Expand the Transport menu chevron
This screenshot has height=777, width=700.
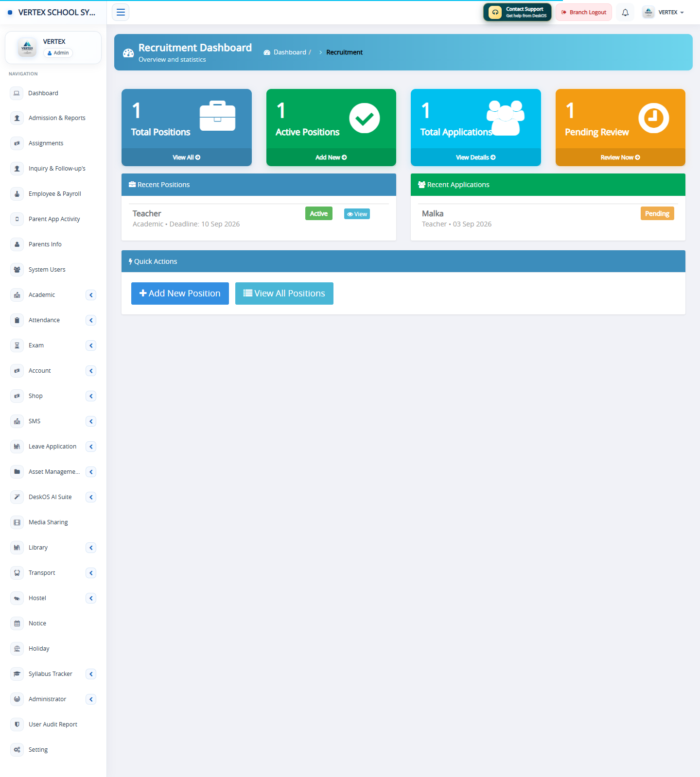[x=91, y=573]
